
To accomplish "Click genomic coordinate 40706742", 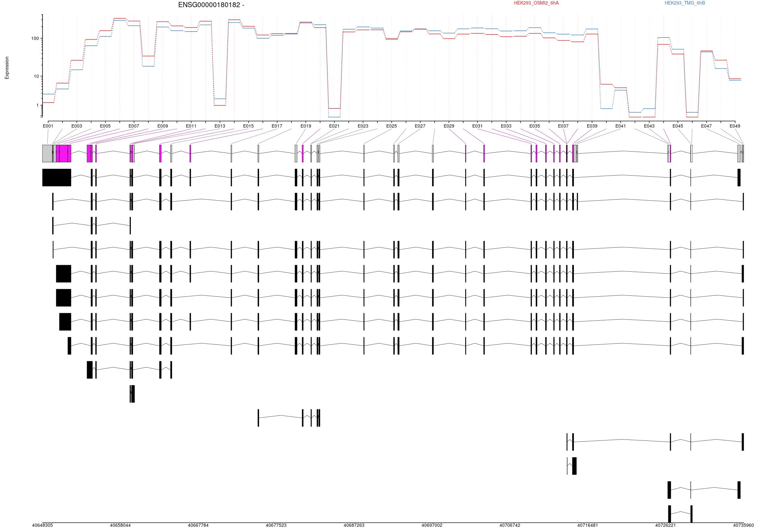I will (510, 525).
